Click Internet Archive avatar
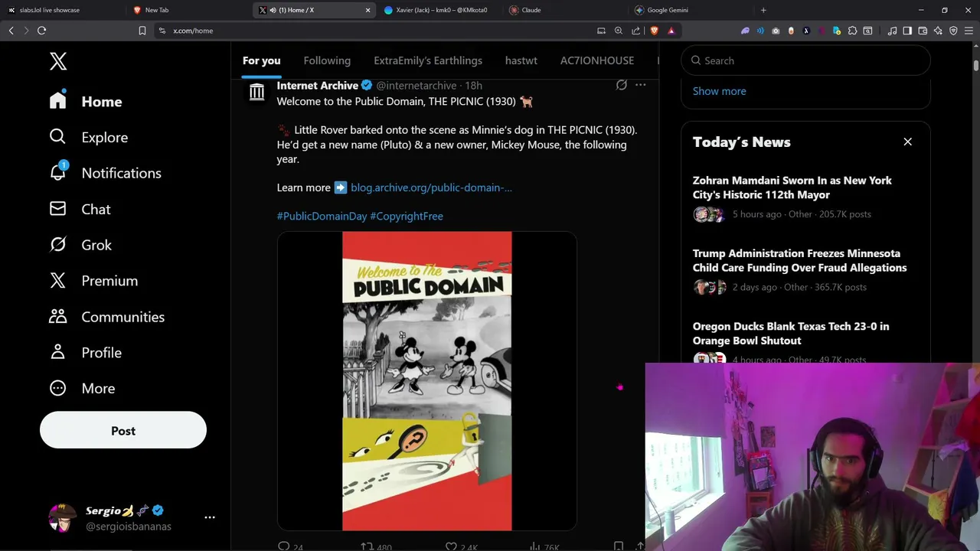The image size is (980, 551). tap(256, 93)
